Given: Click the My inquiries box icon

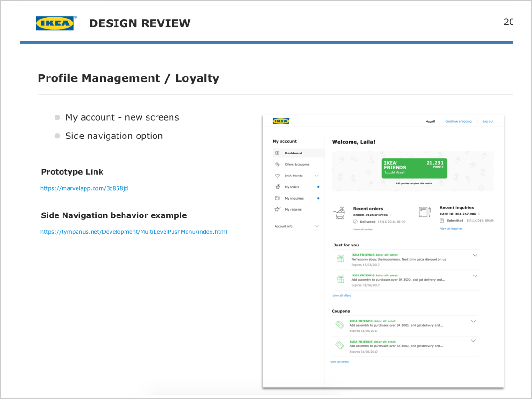Looking at the screenshot, I should coord(277,198).
